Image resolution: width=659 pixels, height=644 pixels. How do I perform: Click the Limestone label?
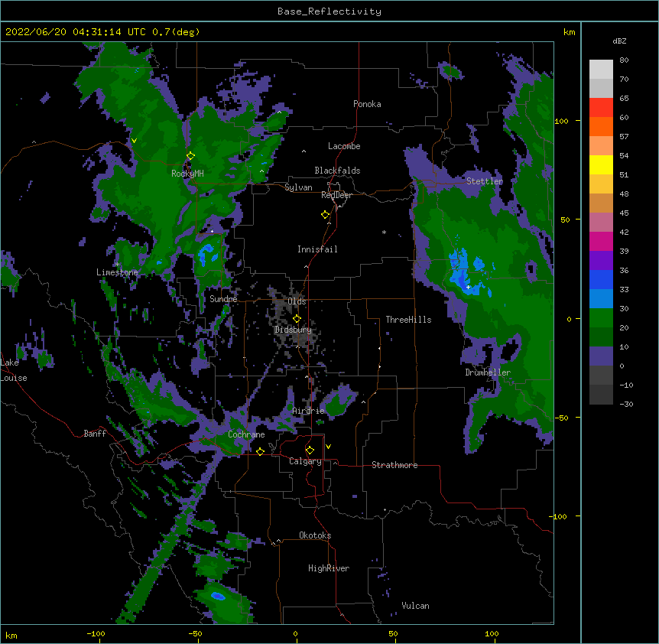[117, 272]
